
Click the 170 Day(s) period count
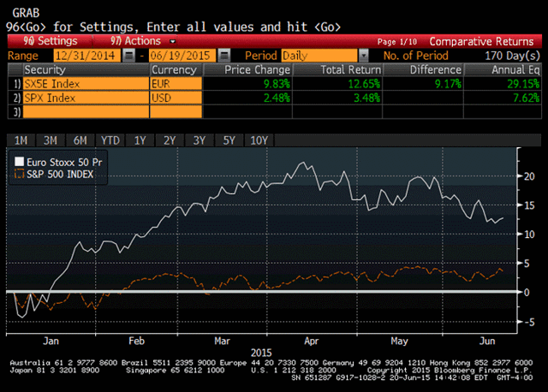click(512, 56)
